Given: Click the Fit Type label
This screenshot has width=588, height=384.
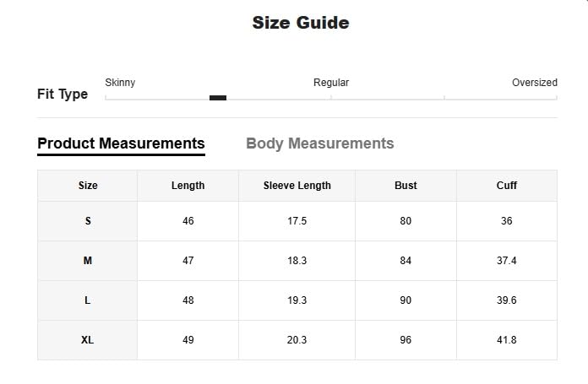Looking at the screenshot, I should tap(63, 95).
